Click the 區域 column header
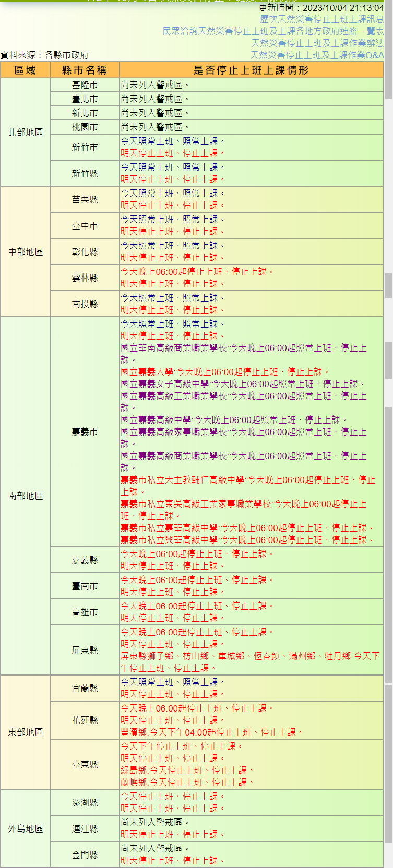The image size is (393, 868). (25, 70)
